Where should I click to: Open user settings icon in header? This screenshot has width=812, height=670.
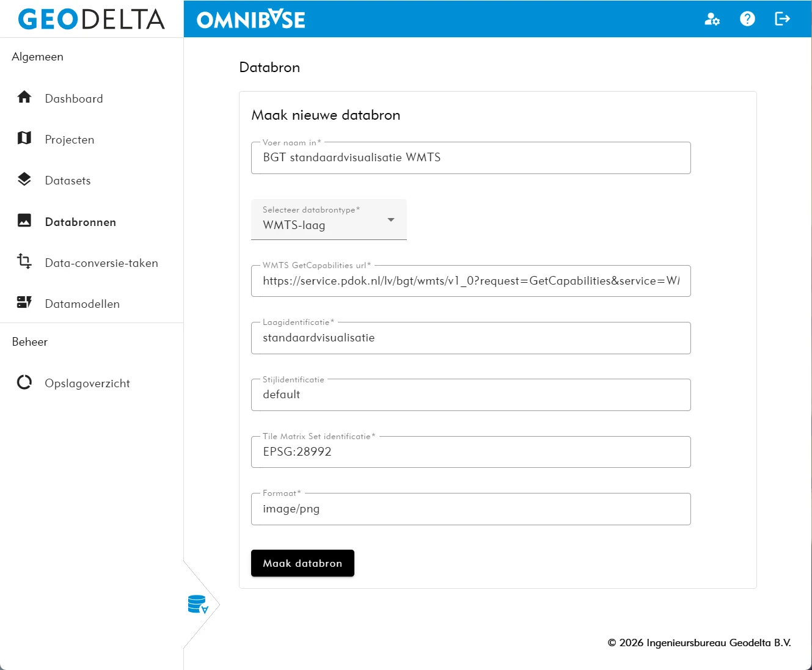(712, 19)
